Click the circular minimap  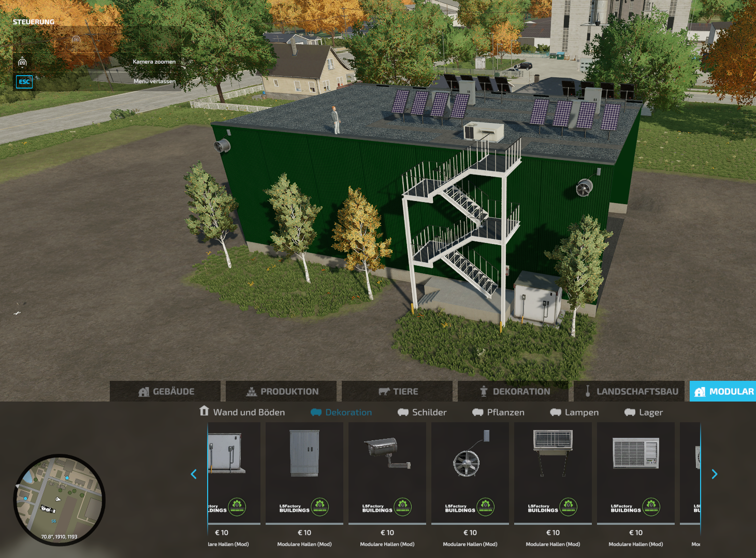pos(59,500)
